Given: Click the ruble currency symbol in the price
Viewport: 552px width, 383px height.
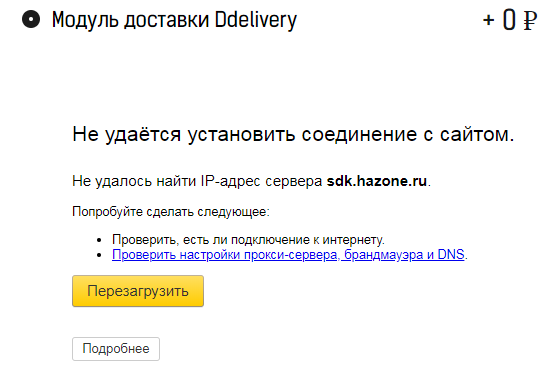Looking at the screenshot, I should pyautogui.click(x=530, y=20).
